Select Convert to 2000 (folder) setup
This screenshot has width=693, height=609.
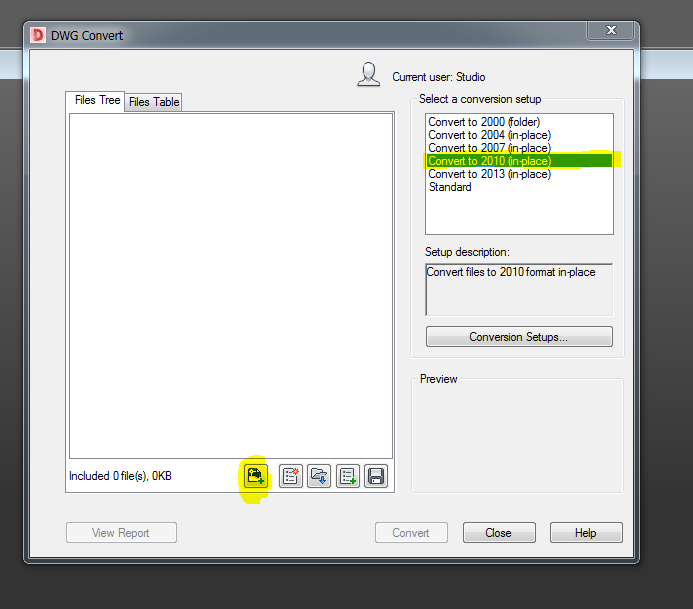point(519,122)
